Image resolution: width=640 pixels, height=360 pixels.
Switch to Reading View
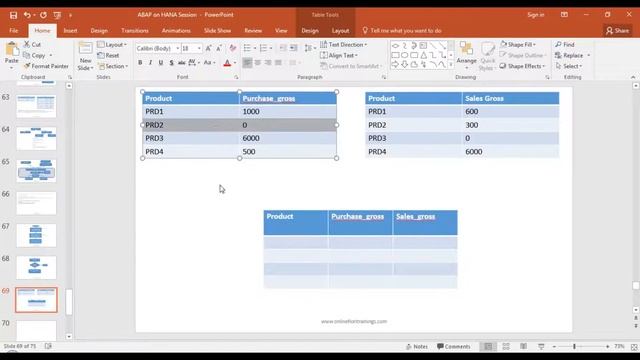(x=524, y=347)
